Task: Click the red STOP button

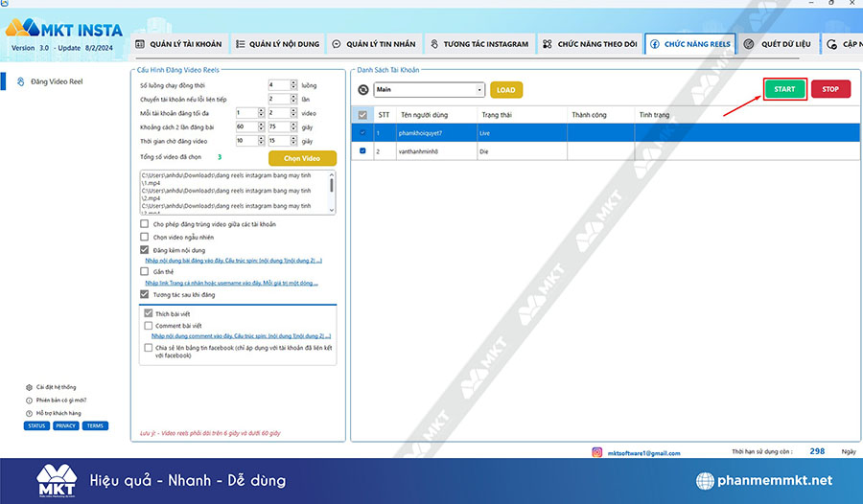Action: click(x=830, y=89)
